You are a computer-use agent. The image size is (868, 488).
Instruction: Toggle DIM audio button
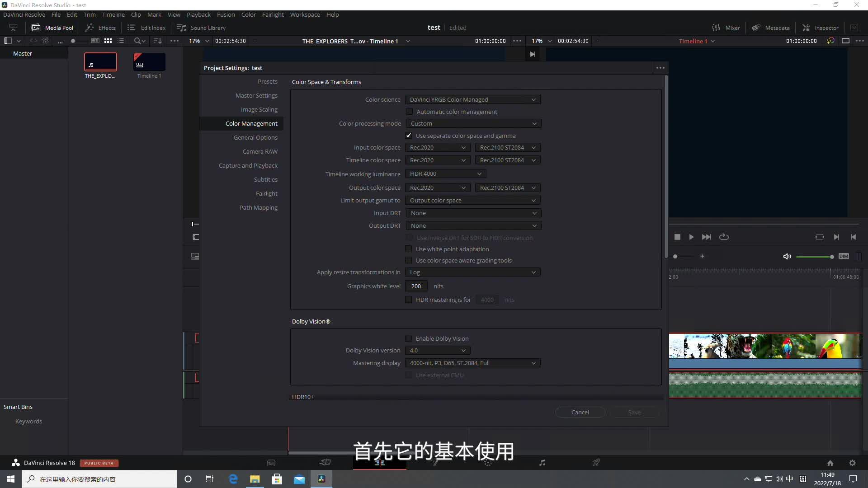[844, 256]
